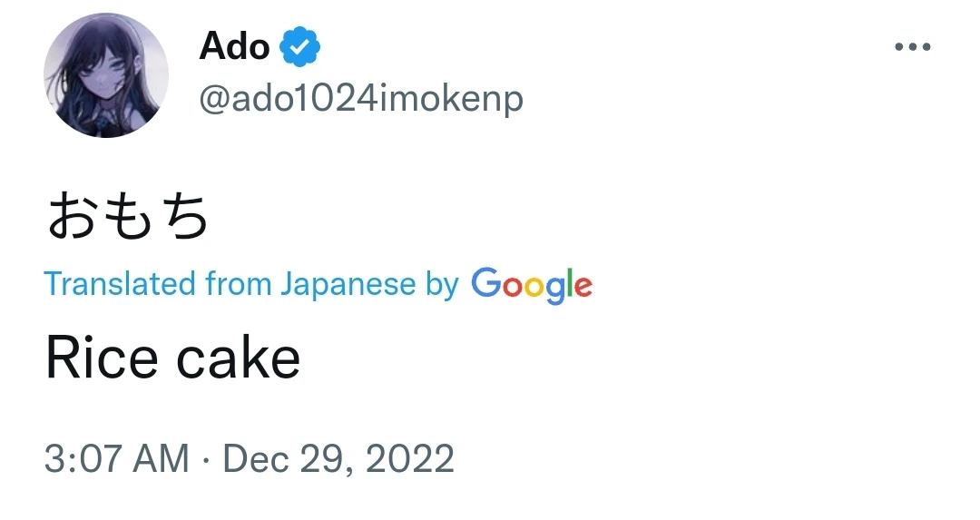Open Ado's profile picture

point(106,77)
